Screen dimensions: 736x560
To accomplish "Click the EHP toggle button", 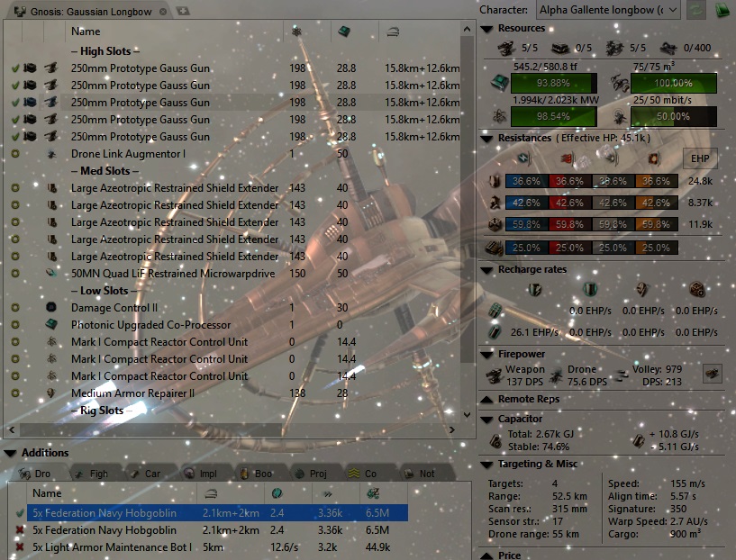I will tap(700, 158).
